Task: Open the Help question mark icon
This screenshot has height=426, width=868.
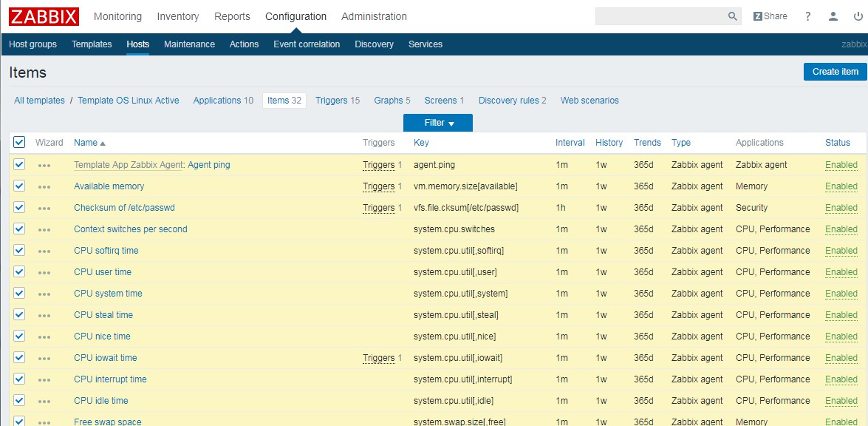Action: (x=808, y=16)
